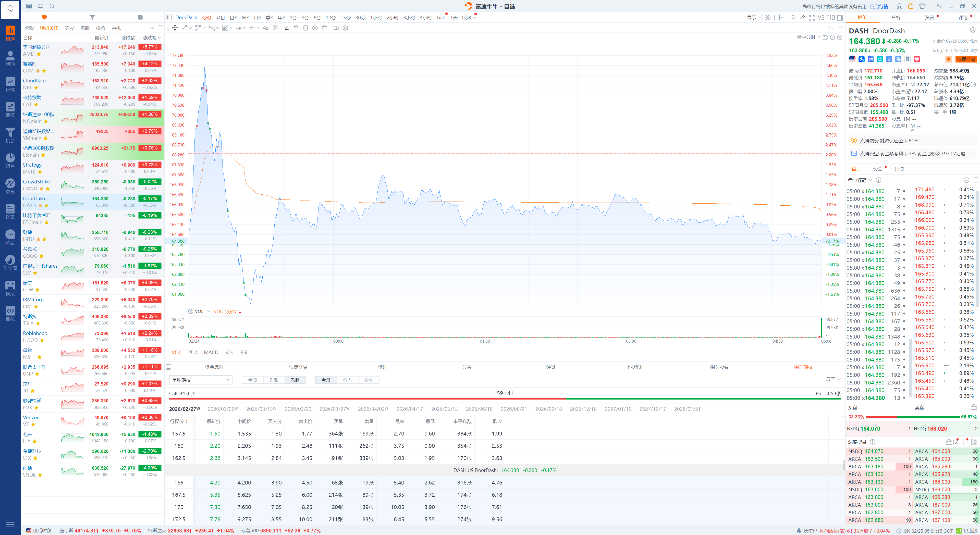Enter fullscreen chart mode
980x535 pixels.
[812, 18]
